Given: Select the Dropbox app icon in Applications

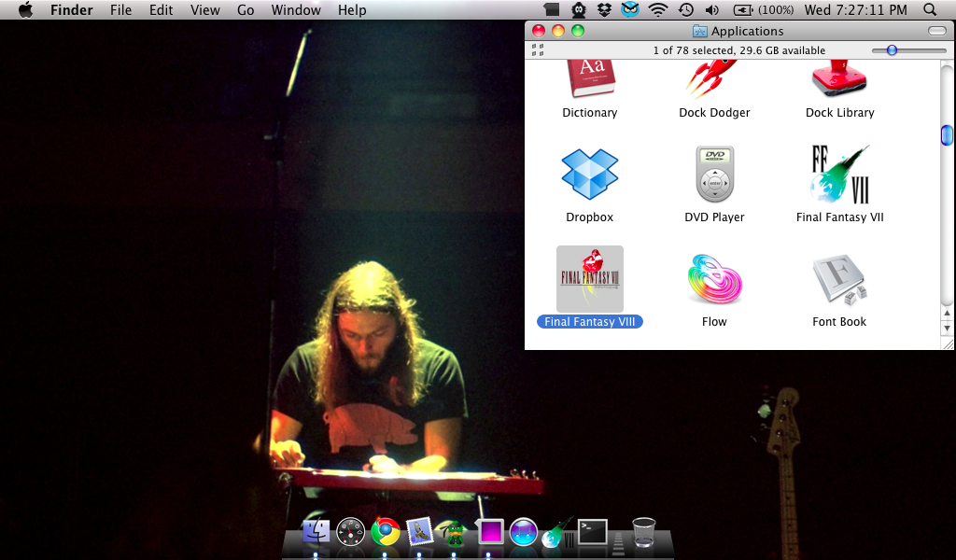Looking at the screenshot, I should click(590, 175).
